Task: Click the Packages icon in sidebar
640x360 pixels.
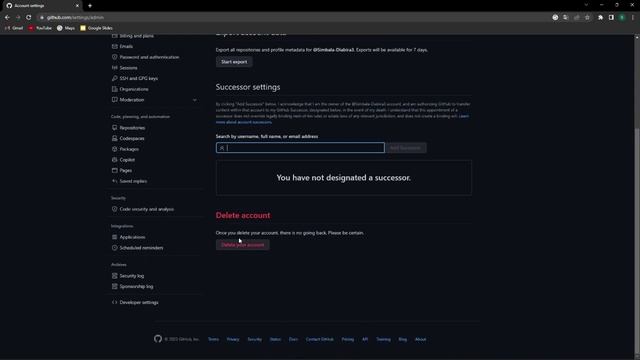Action: tap(115, 149)
